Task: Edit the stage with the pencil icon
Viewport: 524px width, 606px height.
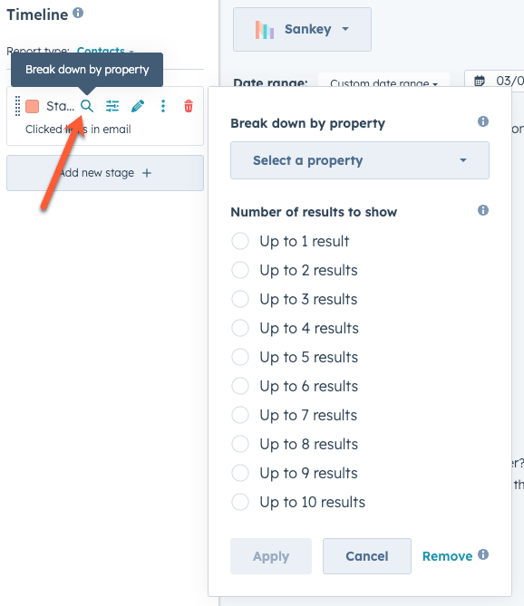Action: coord(138,106)
